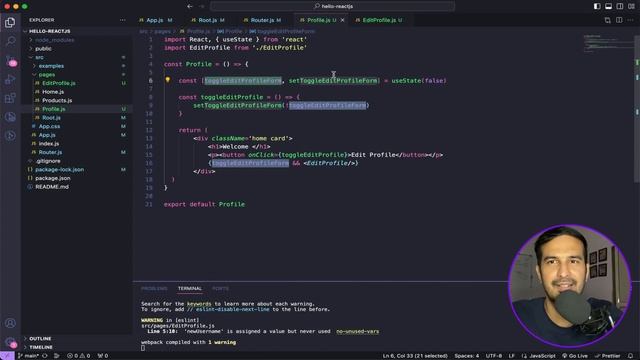Expand the examples folder
This screenshot has height=360, width=640.
(76, 66)
